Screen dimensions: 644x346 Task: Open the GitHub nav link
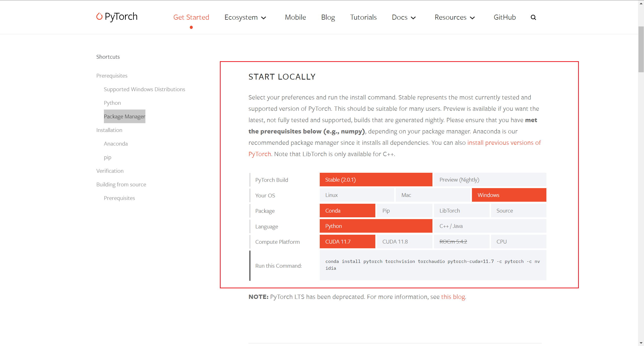coord(505,17)
